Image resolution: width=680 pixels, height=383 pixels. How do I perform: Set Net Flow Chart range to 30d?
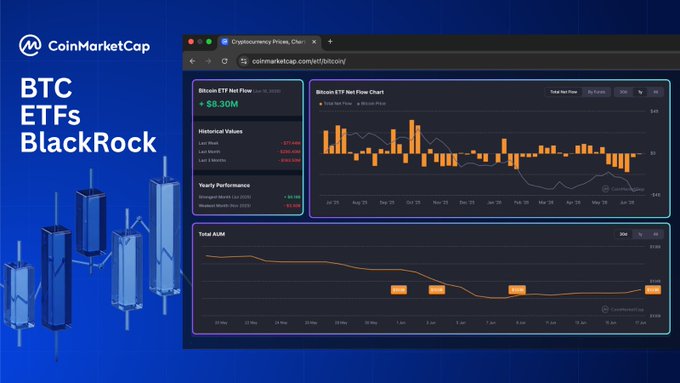coord(623,92)
